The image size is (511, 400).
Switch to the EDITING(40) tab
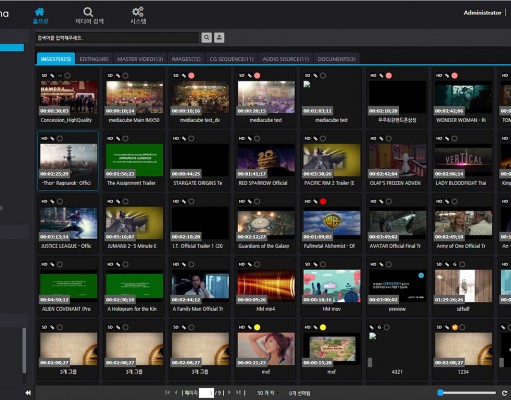[94, 59]
